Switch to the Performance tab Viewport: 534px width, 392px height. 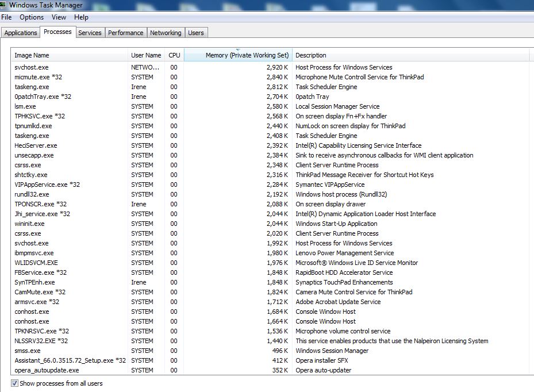click(126, 33)
